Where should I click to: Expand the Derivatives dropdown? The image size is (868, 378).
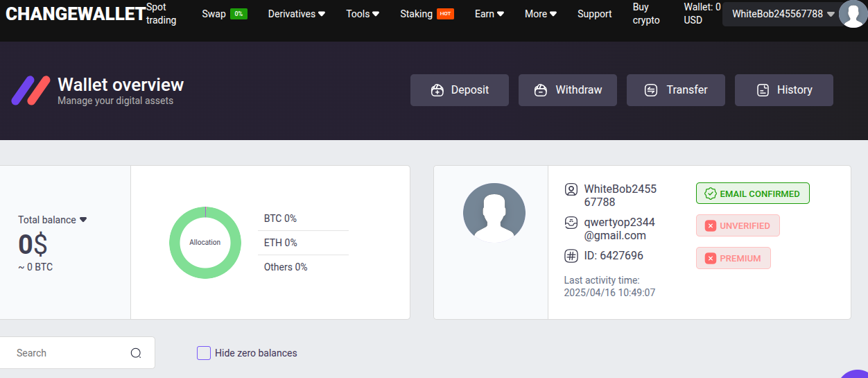point(297,14)
